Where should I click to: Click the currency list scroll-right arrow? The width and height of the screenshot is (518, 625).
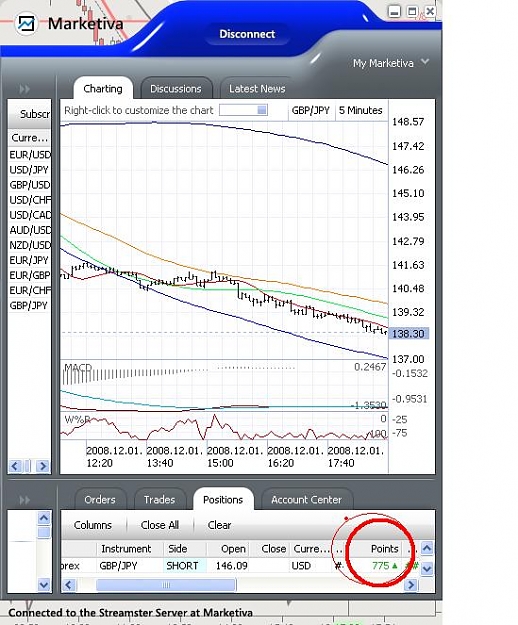(43, 466)
